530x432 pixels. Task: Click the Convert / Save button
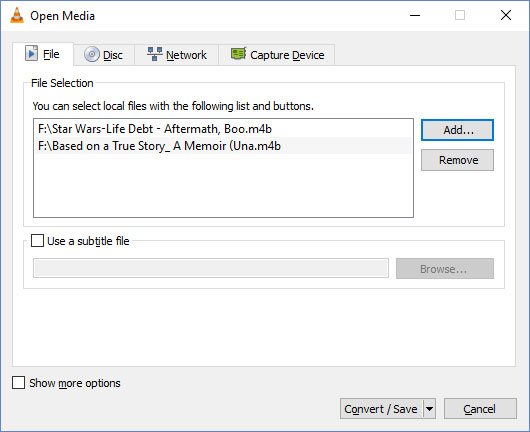381,409
